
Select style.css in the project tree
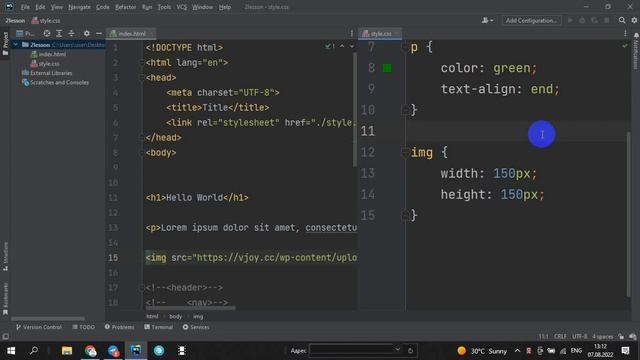45,64
